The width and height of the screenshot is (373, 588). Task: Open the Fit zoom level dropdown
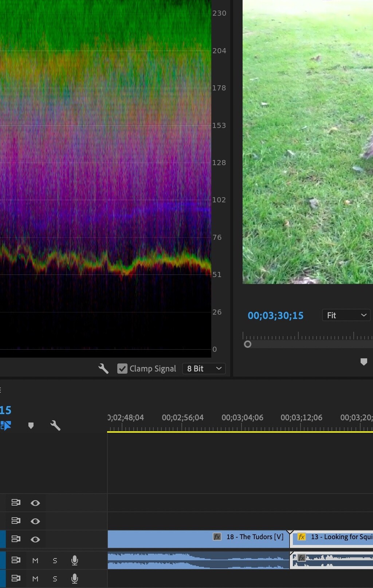point(346,315)
